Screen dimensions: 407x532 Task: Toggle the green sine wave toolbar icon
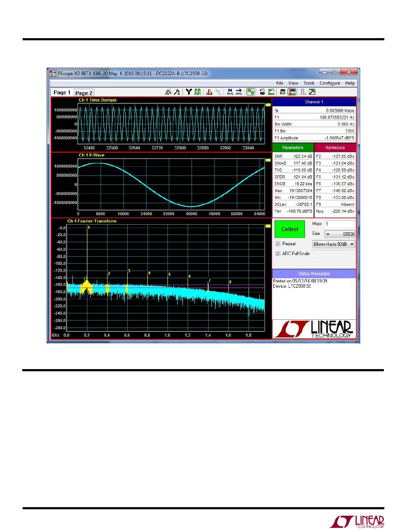(251, 92)
